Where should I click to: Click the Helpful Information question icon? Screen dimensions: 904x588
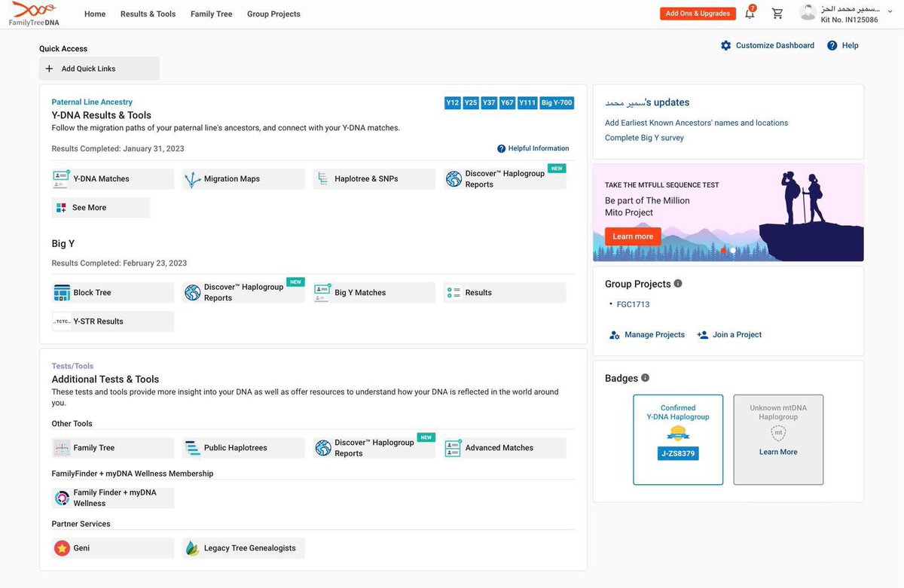point(501,148)
